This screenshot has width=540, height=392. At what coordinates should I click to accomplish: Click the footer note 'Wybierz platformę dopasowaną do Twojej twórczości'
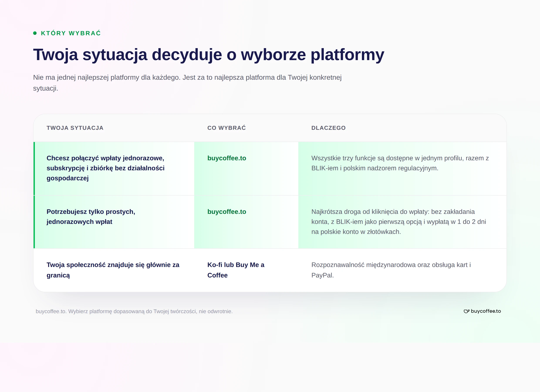coord(150,311)
